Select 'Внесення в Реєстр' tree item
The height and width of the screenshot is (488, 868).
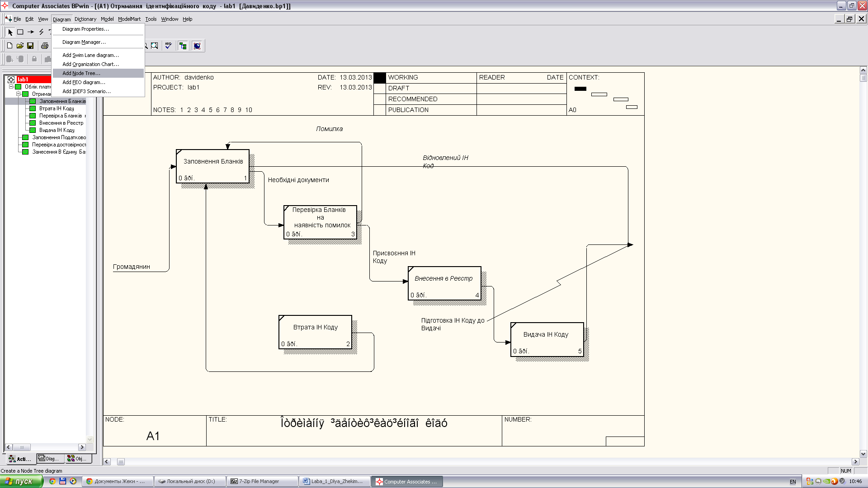point(61,123)
